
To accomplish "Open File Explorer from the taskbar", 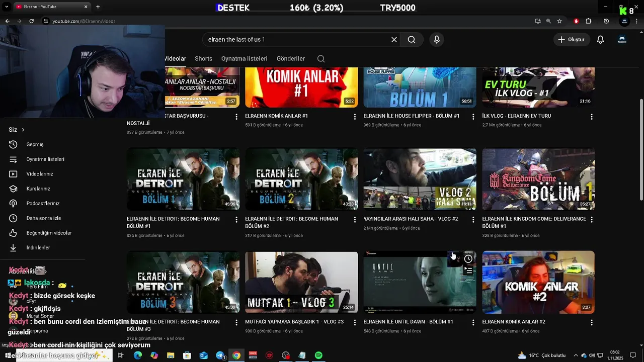I will tap(171, 355).
